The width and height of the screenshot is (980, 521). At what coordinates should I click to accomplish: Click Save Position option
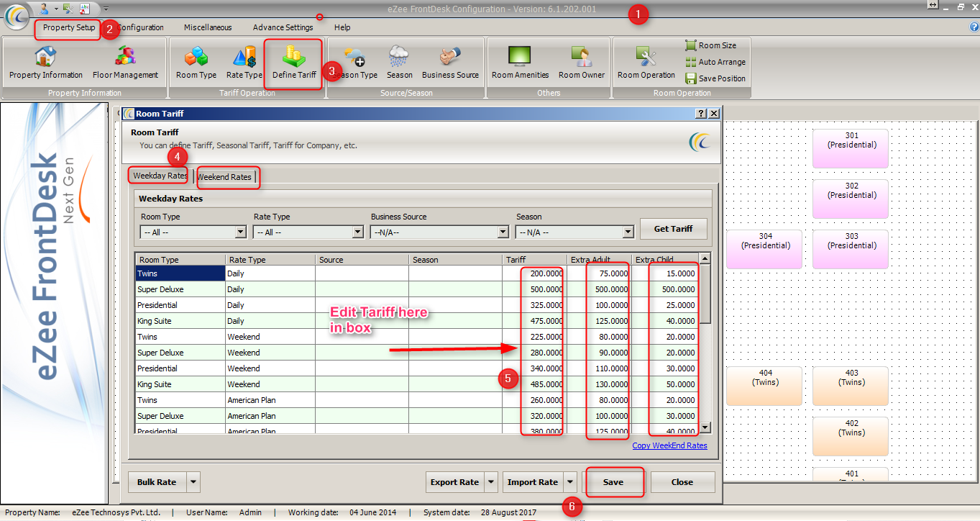(715, 78)
